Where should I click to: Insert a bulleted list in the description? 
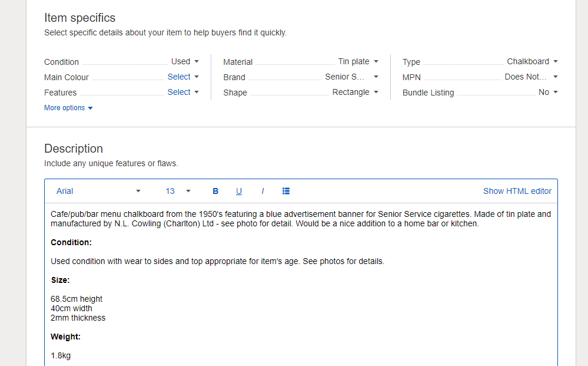click(286, 191)
